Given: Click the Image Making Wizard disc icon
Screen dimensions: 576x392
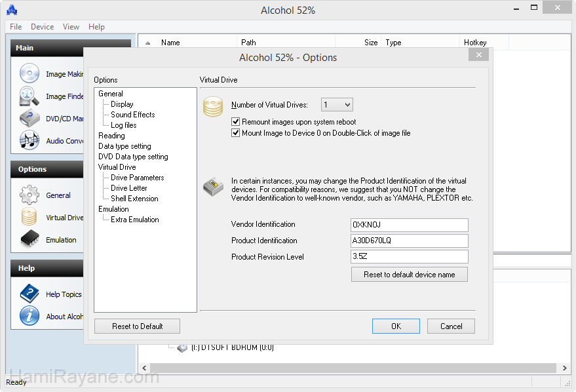Looking at the screenshot, I should (29, 73).
